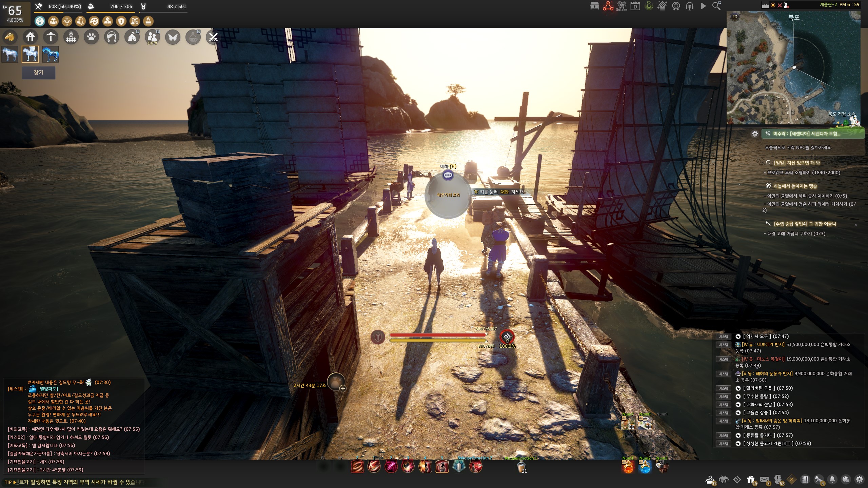This screenshot has height=488, width=868.
Task: Open the treasure chest icon in top bar
Action: point(594,6)
